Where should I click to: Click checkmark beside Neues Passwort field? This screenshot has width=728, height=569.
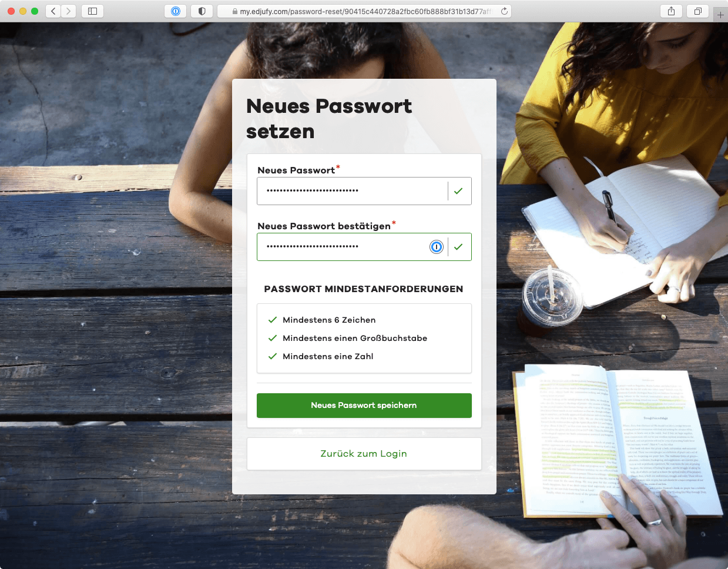458,191
